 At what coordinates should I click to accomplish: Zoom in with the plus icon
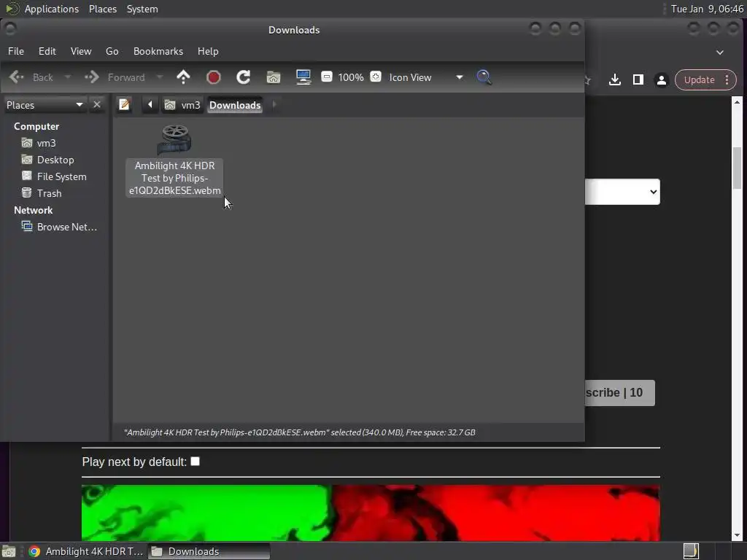point(376,77)
